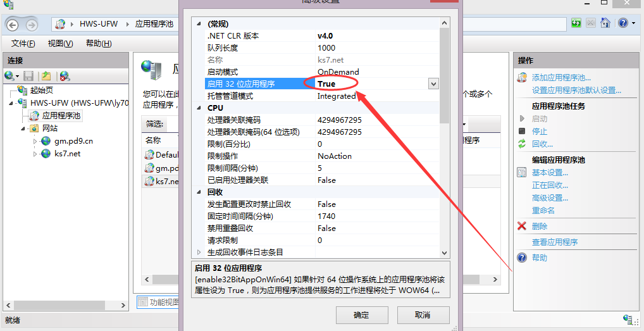Click the green refresh page icon
644x331 pixels.
576,23
